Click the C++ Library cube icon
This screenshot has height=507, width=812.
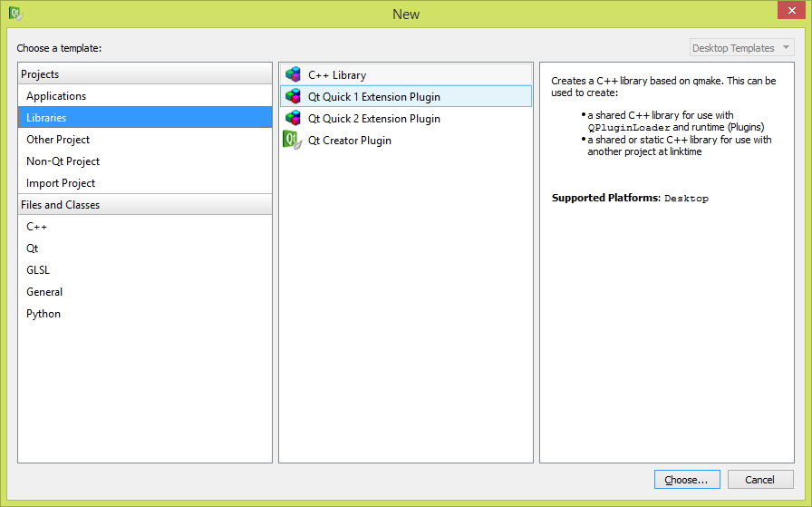click(293, 74)
